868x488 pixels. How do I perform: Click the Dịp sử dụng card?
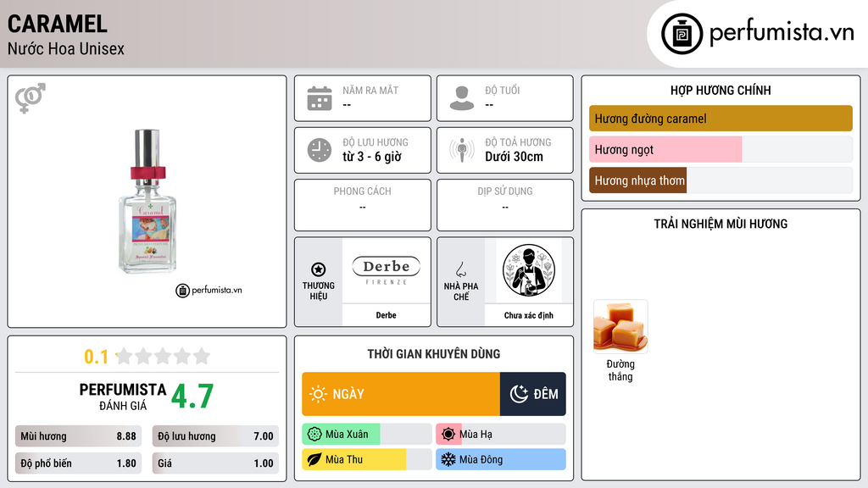click(505, 205)
